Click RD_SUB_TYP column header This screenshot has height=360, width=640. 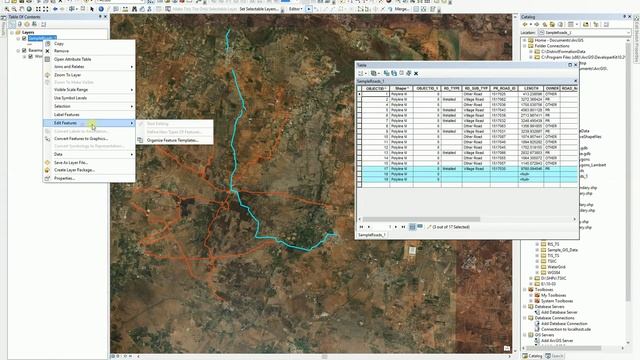(x=476, y=88)
